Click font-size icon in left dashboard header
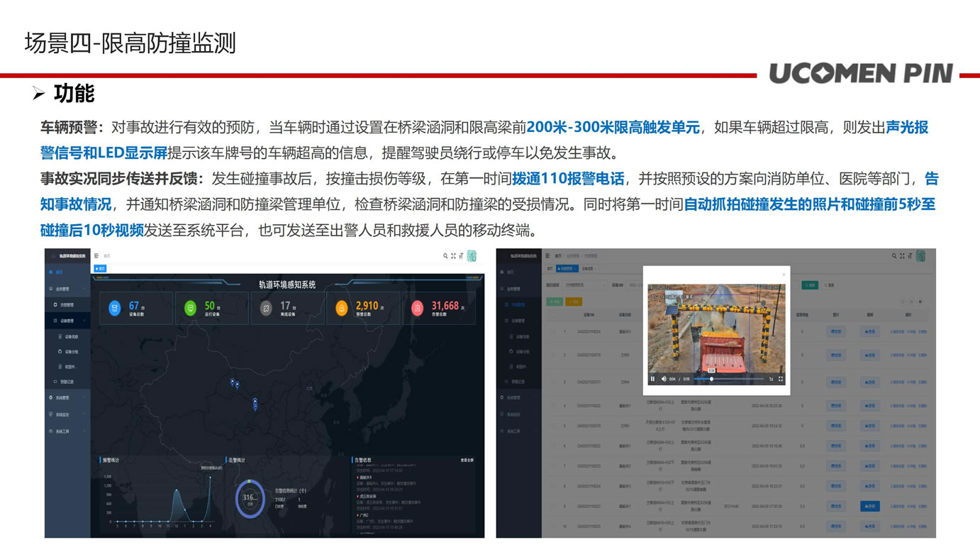 click(461, 256)
